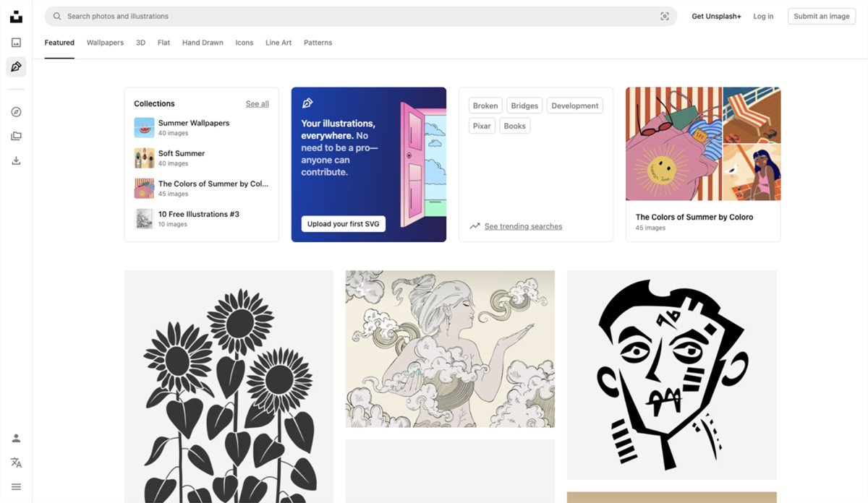Click the 10 Free Illustrations #3 thumbnail
Screen dimensions: 868x503
coord(144,219)
